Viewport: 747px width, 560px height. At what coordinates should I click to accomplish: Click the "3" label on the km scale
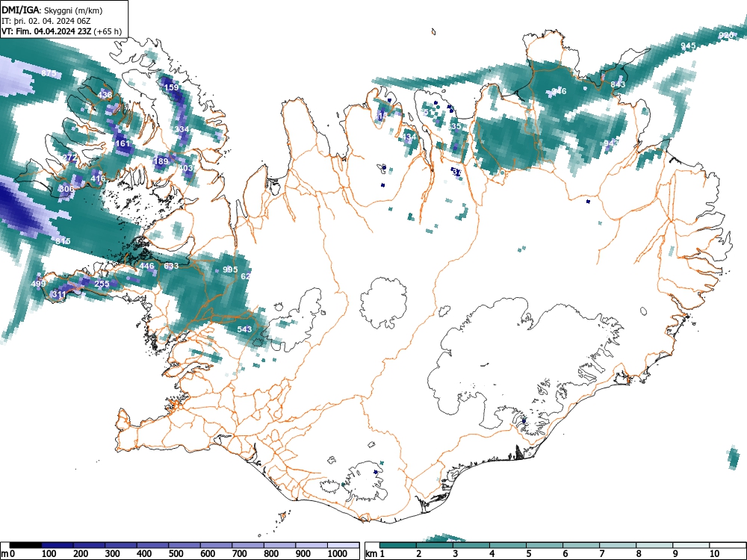[456, 554]
